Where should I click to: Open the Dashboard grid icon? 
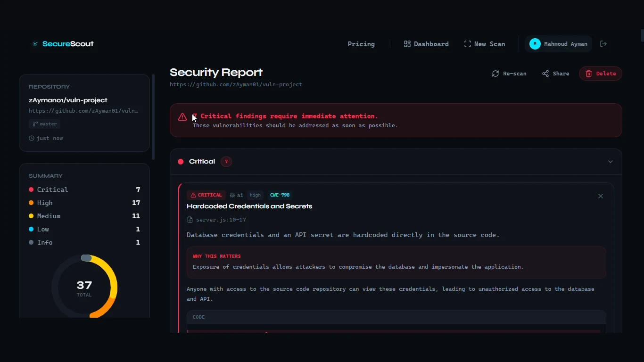point(407,44)
